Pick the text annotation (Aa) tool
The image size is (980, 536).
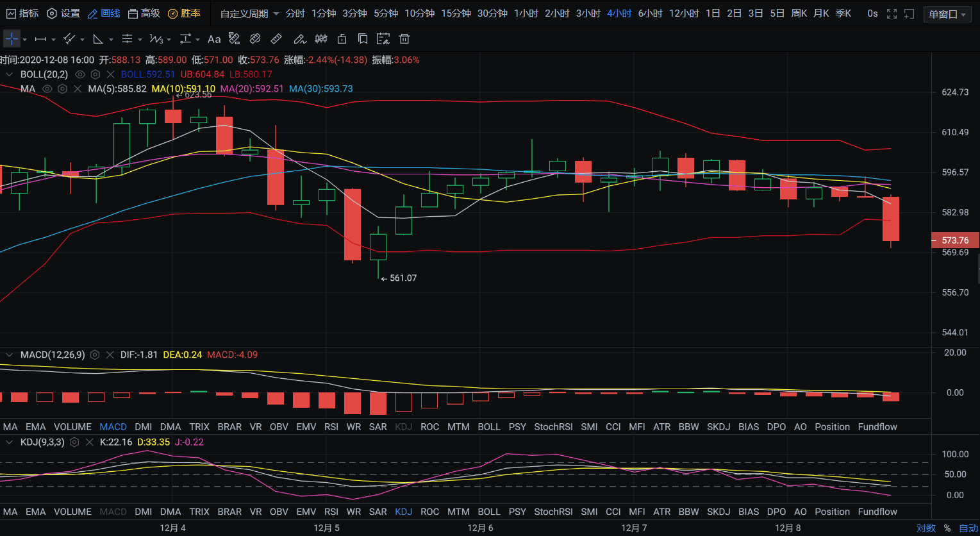(214, 39)
